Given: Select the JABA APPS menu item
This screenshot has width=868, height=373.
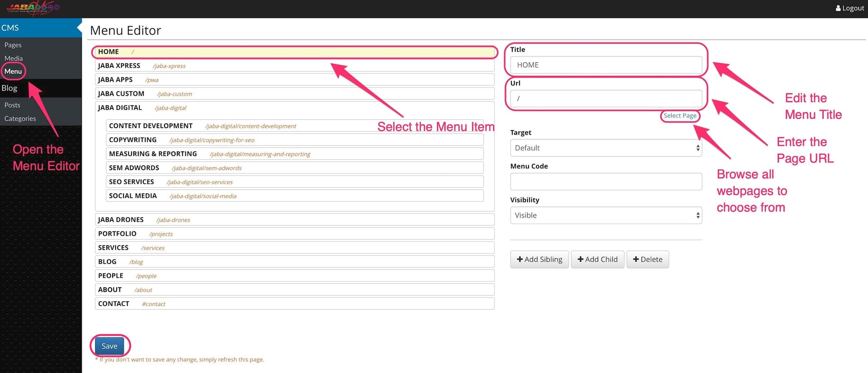Looking at the screenshot, I should point(295,80).
